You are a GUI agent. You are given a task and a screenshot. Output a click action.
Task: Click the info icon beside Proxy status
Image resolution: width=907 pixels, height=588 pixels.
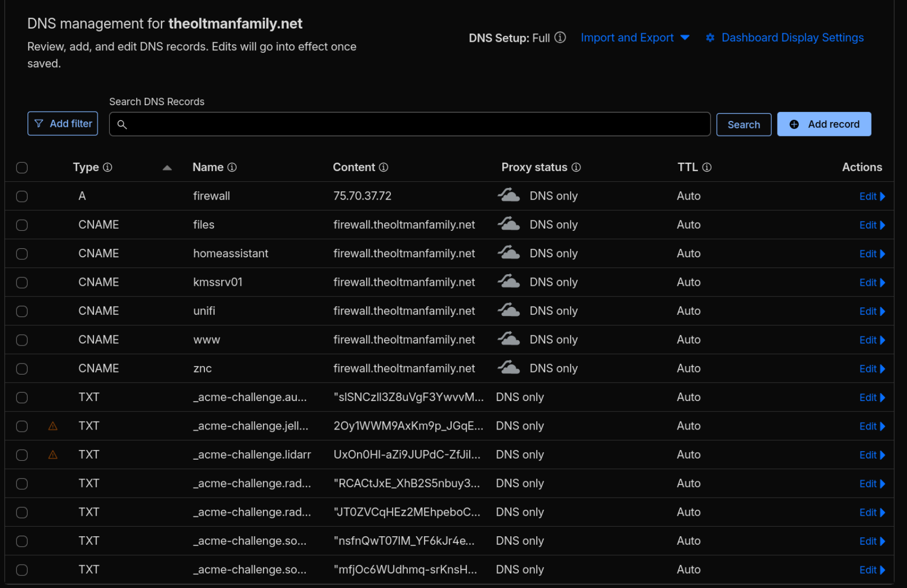(576, 167)
